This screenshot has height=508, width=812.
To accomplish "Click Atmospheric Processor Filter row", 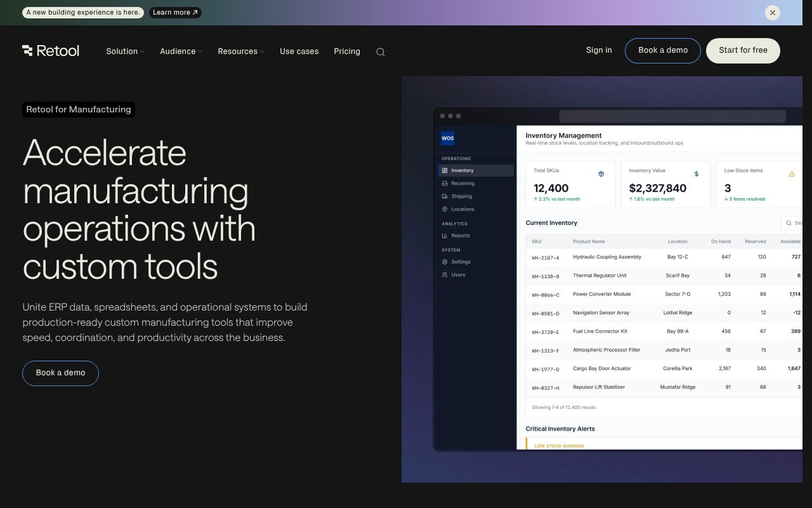I will (x=664, y=350).
